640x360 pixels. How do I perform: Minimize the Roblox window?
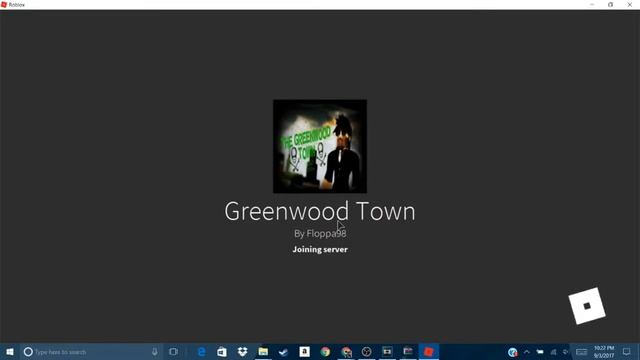tap(592, 4)
